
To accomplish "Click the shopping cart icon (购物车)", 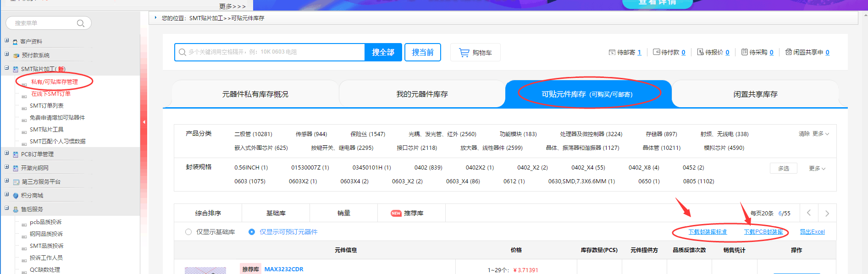I will [x=464, y=53].
